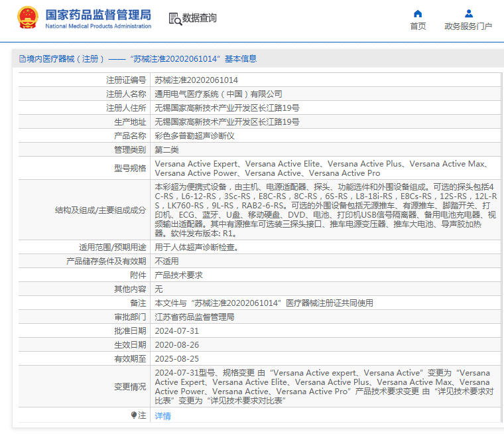Screen dimensions: 504x434
Task: Click the 有效期至 row label
Action: click(130, 359)
